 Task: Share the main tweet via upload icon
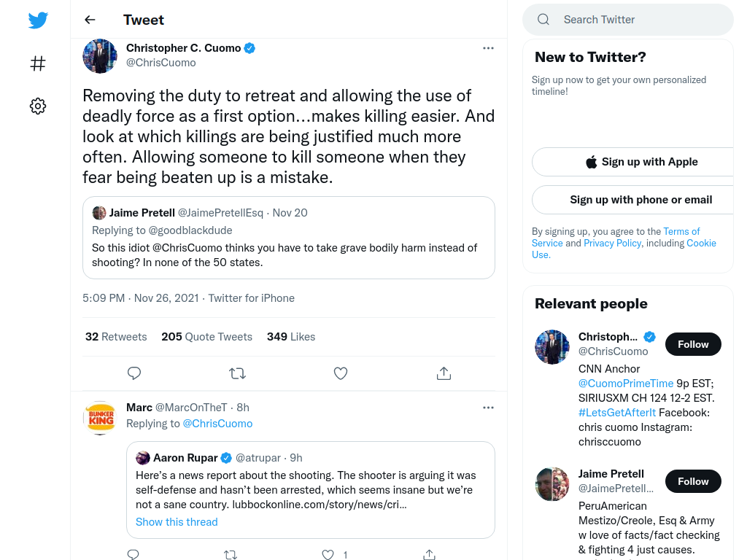click(x=444, y=373)
